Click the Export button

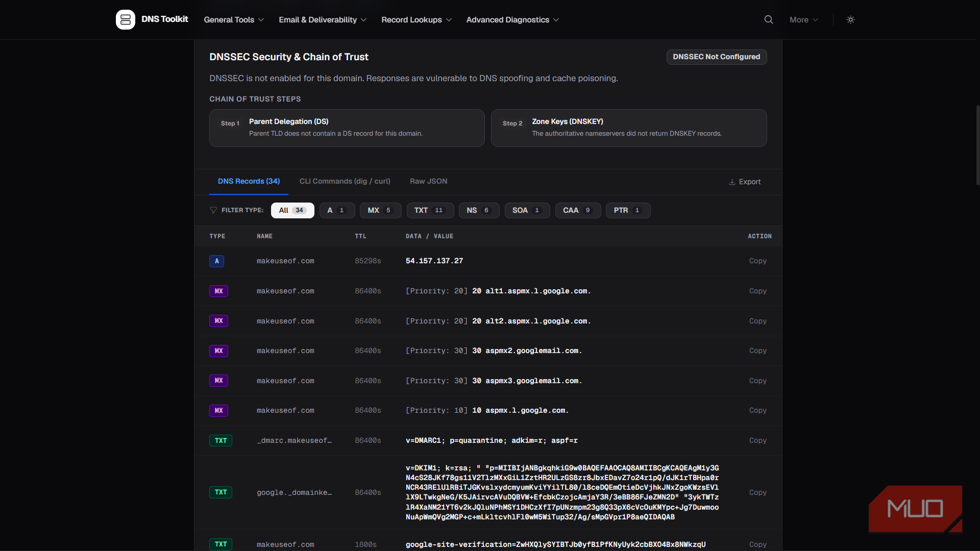click(x=745, y=182)
